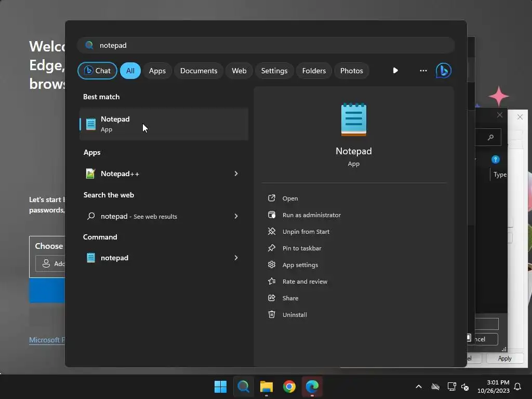
Task: Click the search icon in the background window
Action: 490,137
